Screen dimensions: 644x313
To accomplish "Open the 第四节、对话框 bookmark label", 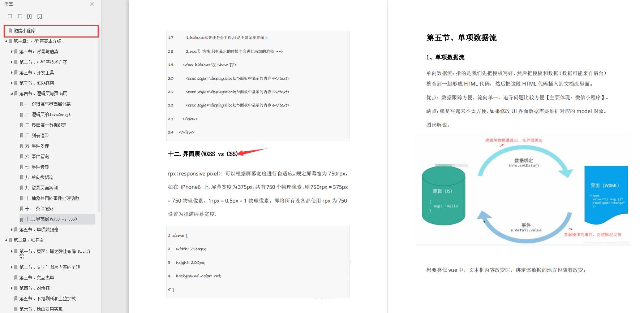I will pyautogui.click(x=34, y=288).
